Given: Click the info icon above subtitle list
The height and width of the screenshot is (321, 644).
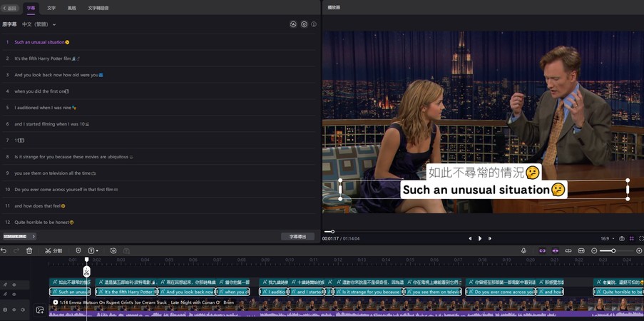Looking at the screenshot, I should coord(314,24).
